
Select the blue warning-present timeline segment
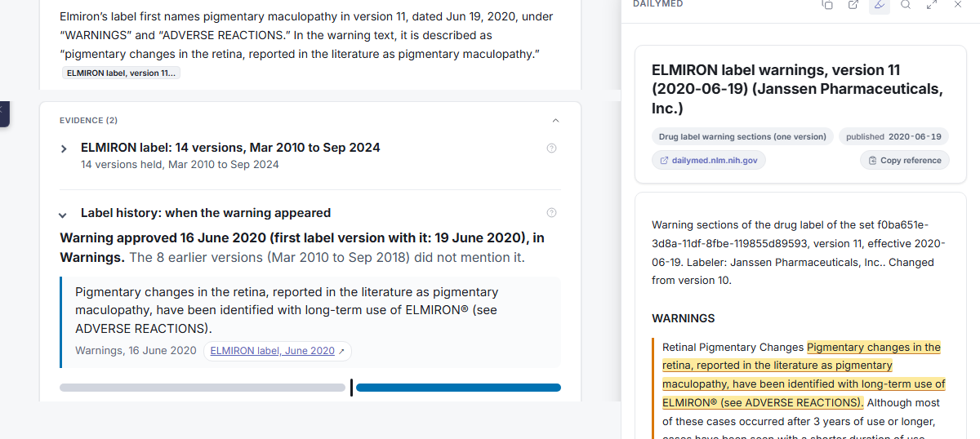tap(458, 388)
